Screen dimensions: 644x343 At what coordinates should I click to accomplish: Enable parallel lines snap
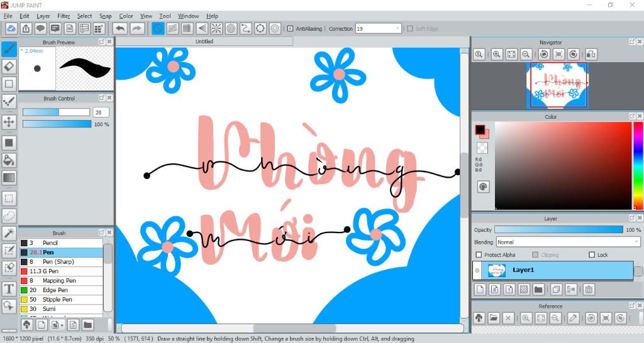click(172, 28)
